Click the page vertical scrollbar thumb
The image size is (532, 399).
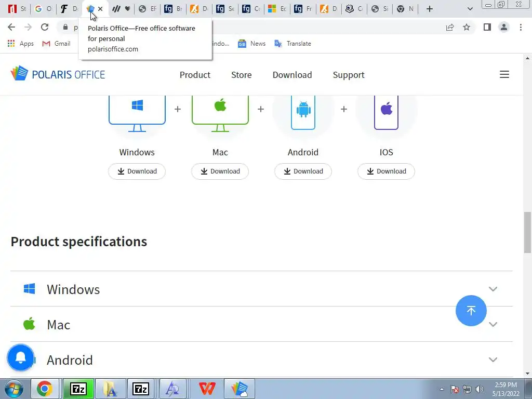pos(527,232)
